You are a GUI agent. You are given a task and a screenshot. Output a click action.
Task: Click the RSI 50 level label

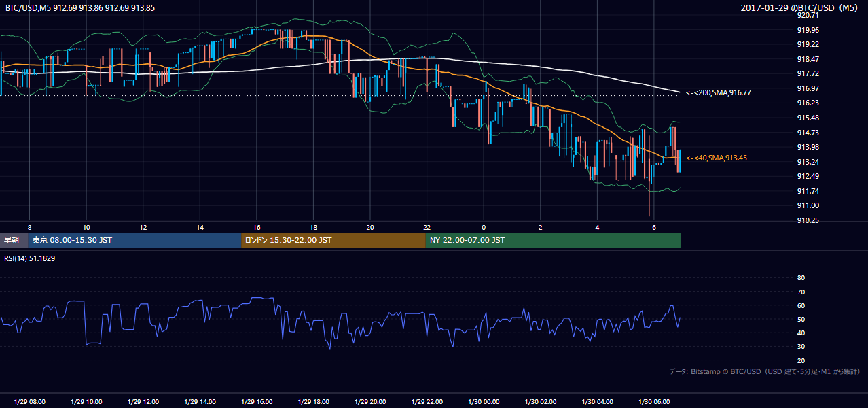click(801, 319)
